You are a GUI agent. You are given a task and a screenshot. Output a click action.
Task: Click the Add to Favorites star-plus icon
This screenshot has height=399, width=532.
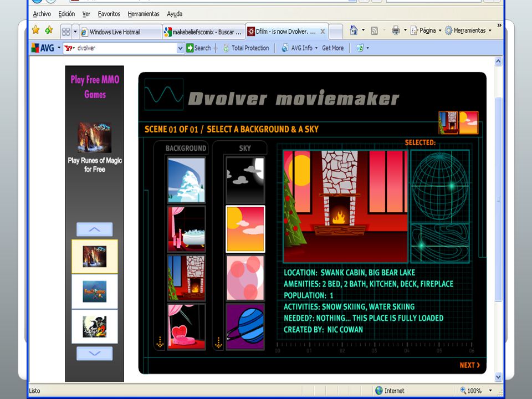[x=49, y=30]
